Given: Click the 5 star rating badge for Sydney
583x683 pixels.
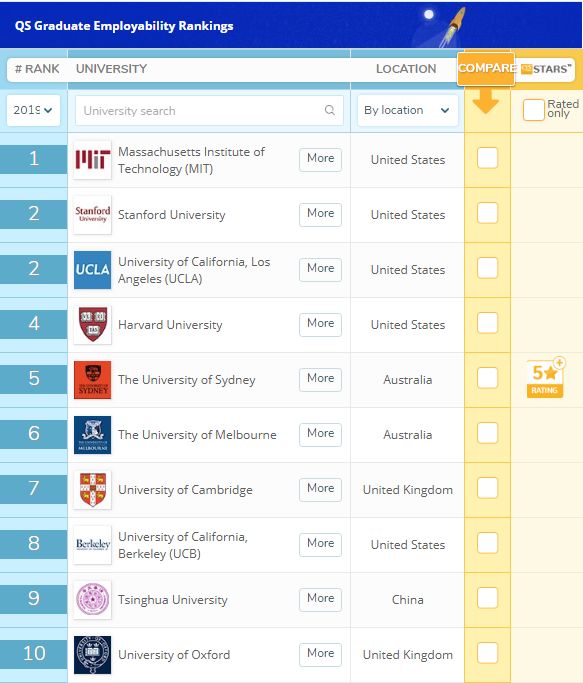Looking at the screenshot, I should tap(546, 378).
